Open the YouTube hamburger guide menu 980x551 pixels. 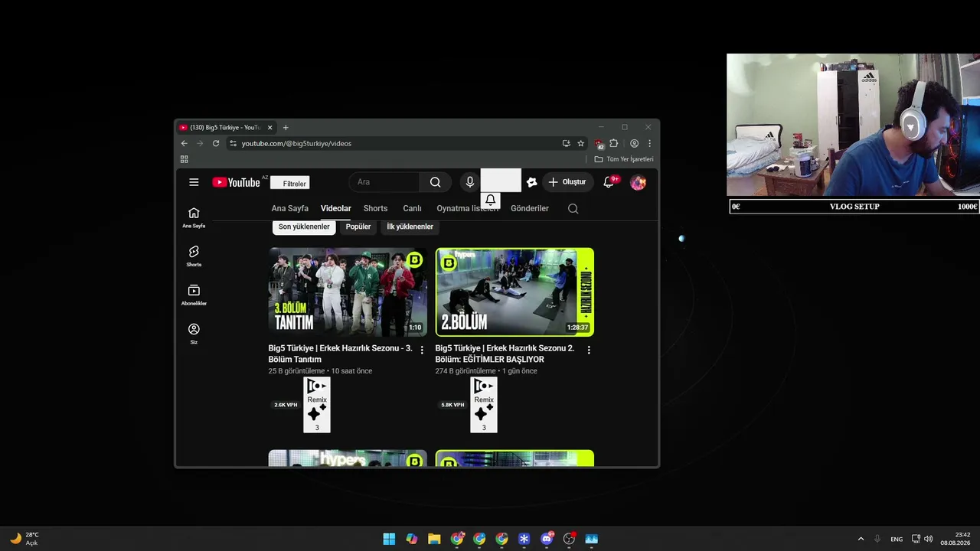coord(194,182)
